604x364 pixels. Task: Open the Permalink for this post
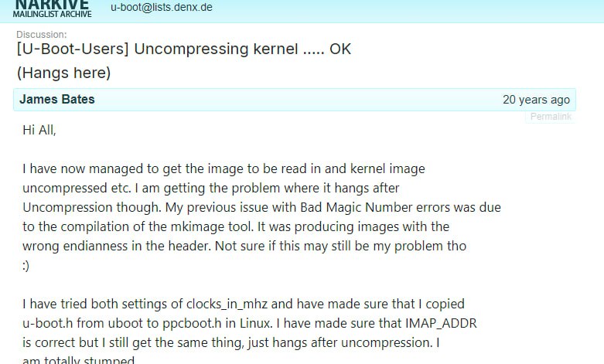point(551,117)
